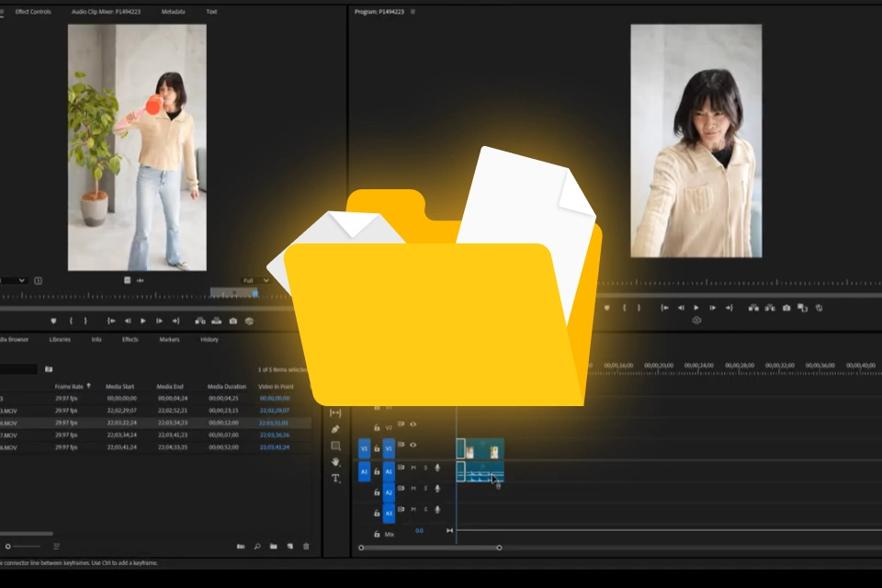Step back one frame in the Source monitor

point(128,321)
